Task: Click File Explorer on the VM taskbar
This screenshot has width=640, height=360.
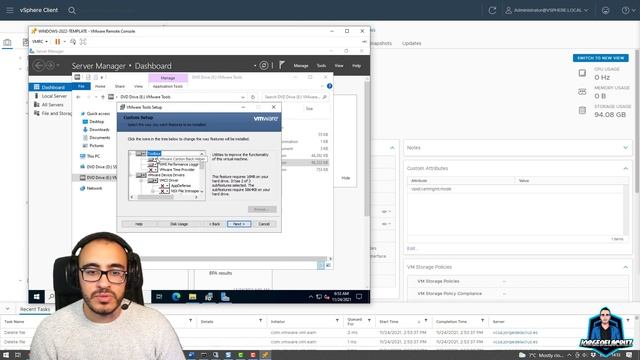Action: tap(192, 297)
